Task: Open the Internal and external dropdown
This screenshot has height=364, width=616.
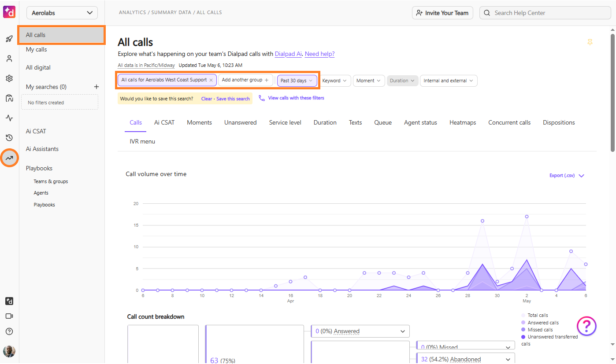Action: pyautogui.click(x=449, y=81)
